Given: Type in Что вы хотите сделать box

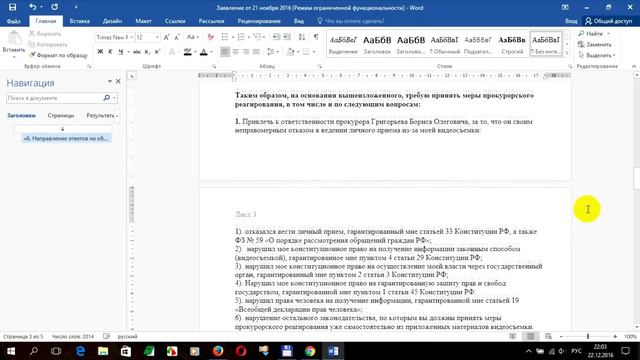Looking at the screenshot, I should (354, 21).
